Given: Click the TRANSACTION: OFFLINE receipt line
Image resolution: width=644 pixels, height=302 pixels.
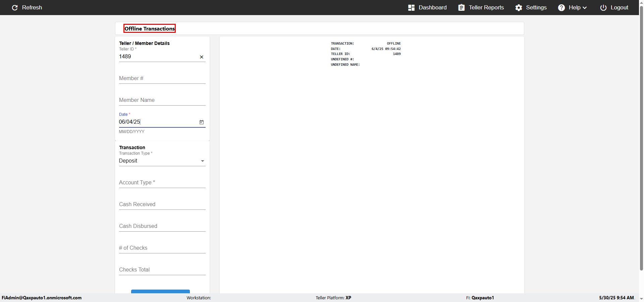Looking at the screenshot, I should tap(366, 44).
